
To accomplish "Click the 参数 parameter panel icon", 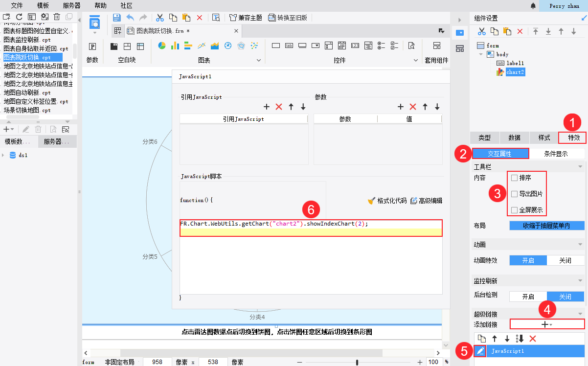I will tap(92, 46).
